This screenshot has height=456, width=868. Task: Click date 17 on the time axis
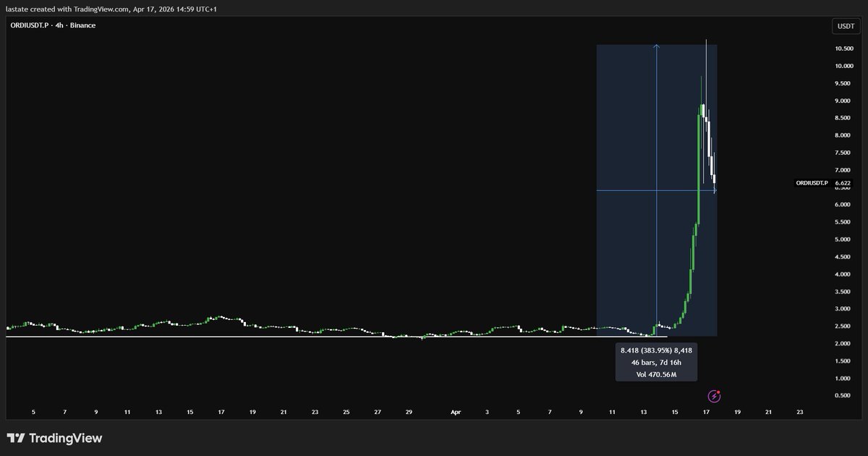tap(705, 412)
